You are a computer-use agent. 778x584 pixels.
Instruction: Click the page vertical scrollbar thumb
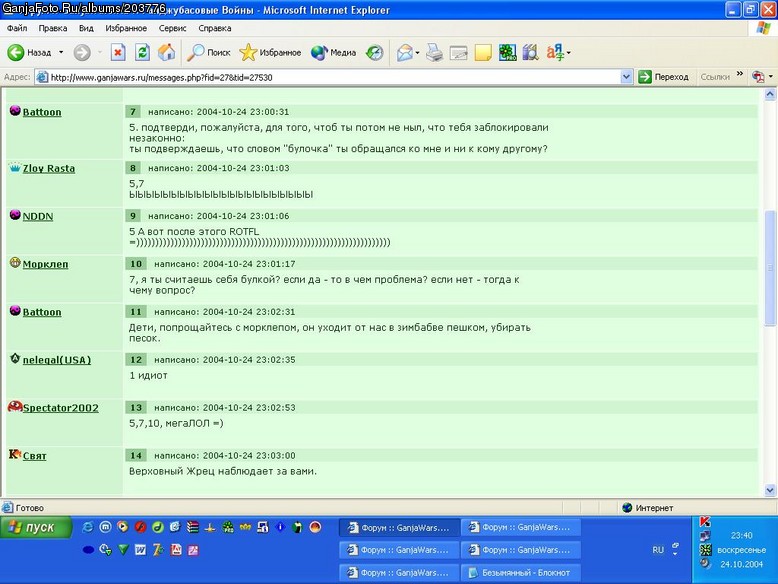pos(770,268)
